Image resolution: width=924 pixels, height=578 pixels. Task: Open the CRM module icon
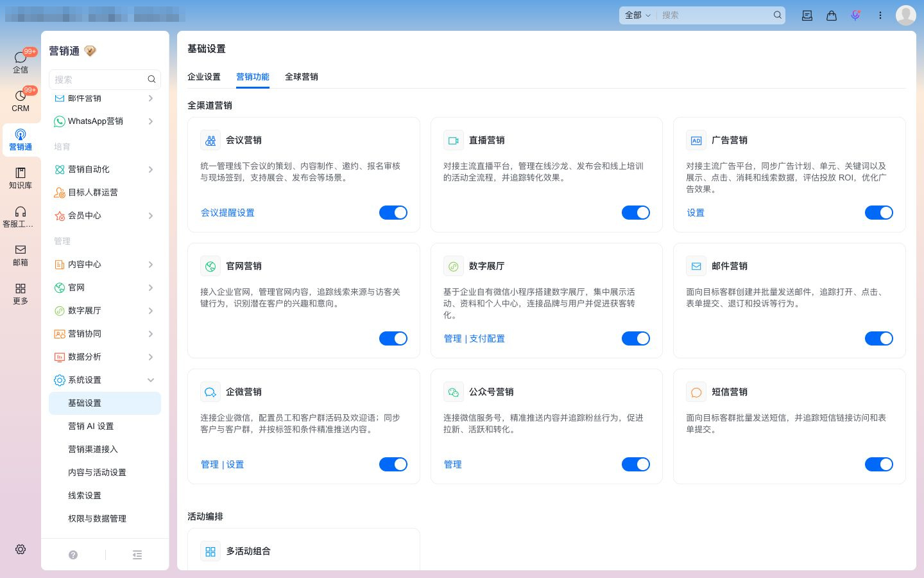click(21, 96)
